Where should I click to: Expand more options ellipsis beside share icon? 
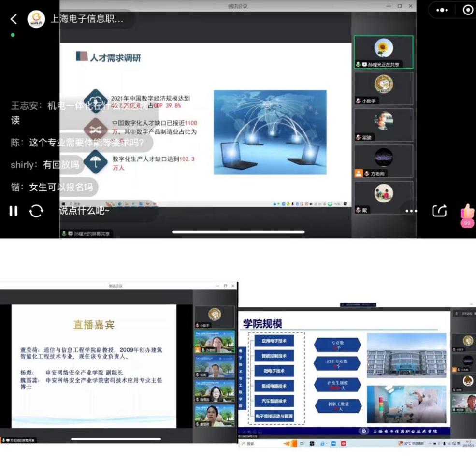411,211
